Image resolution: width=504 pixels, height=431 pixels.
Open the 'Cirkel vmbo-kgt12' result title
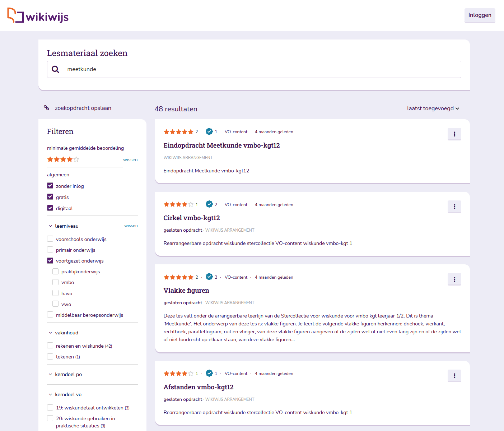(191, 218)
